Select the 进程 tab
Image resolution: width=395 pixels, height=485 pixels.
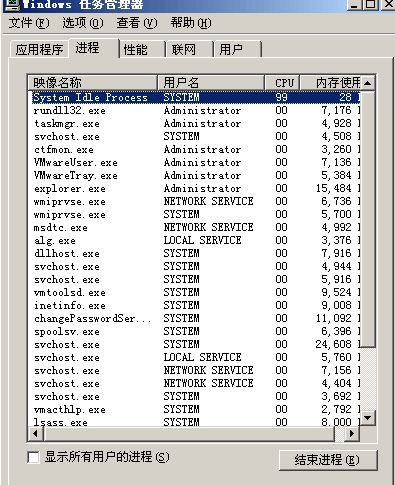pos(94,48)
